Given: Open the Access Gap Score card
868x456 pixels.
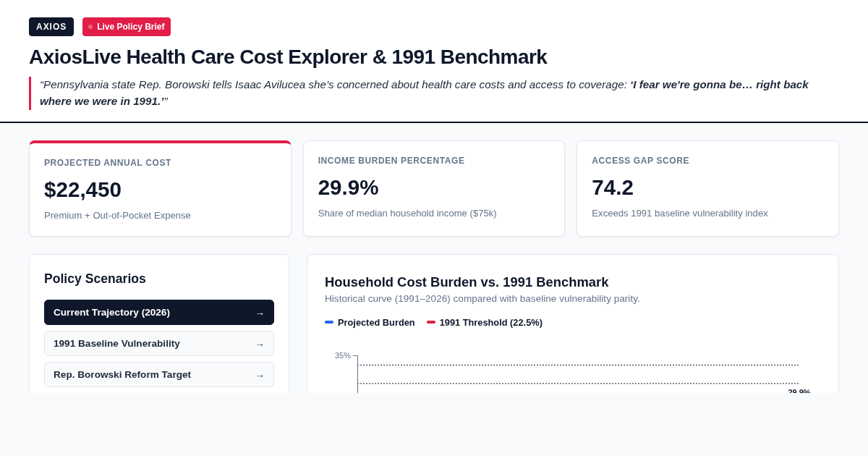Looking at the screenshot, I should click(x=707, y=189).
